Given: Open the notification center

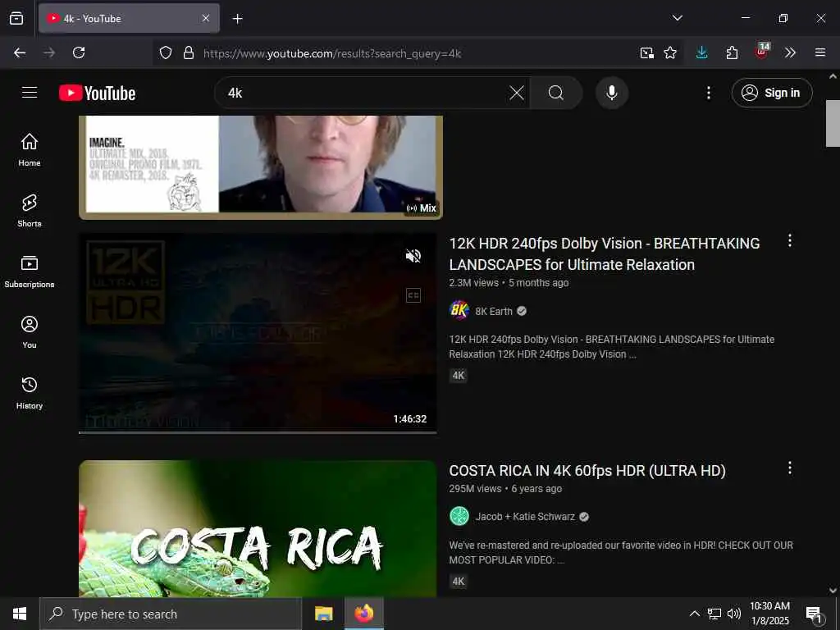Looking at the screenshot, I should click(814, 614).
